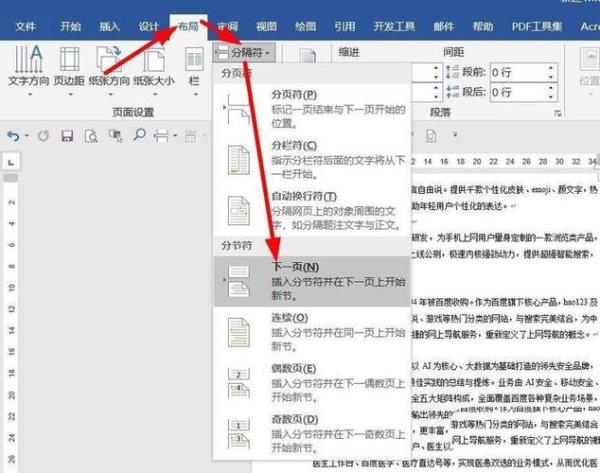Open the 帮助 tab
Screen dimensions: 600x473
[483, 26]
